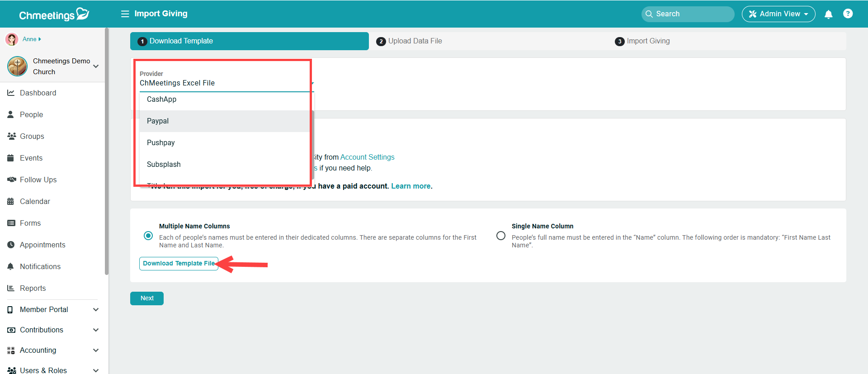
Task: Choose Paypal from the provider list
Action: tap(158, 121)
